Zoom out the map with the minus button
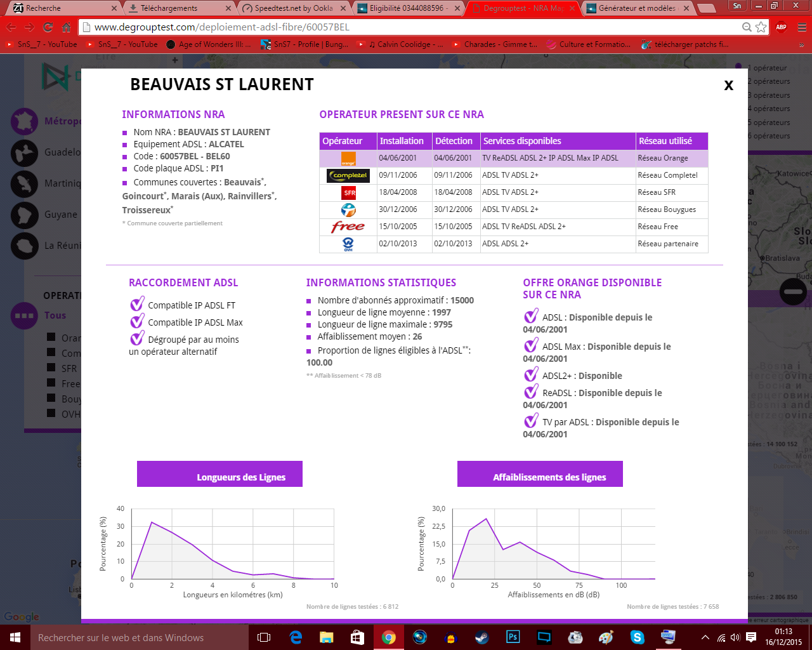Image resolution: width=812 pixels, height=650 pixels. (793, 292)
